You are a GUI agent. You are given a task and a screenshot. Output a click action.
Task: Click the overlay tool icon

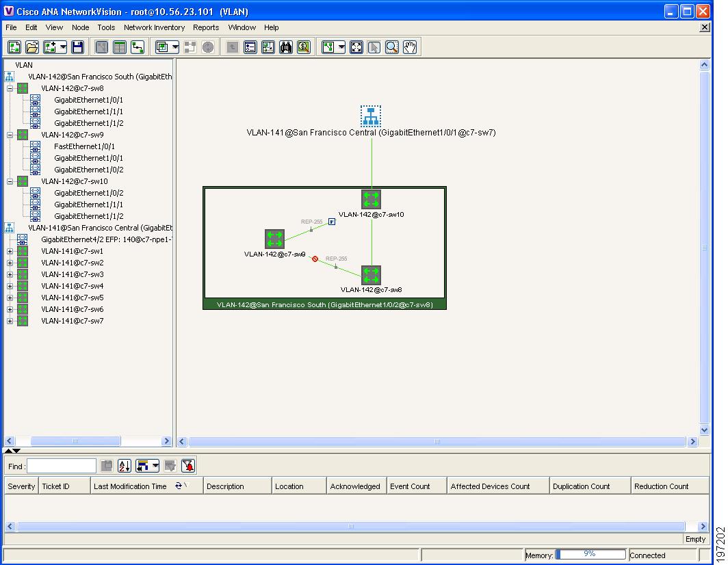(162, 47)
